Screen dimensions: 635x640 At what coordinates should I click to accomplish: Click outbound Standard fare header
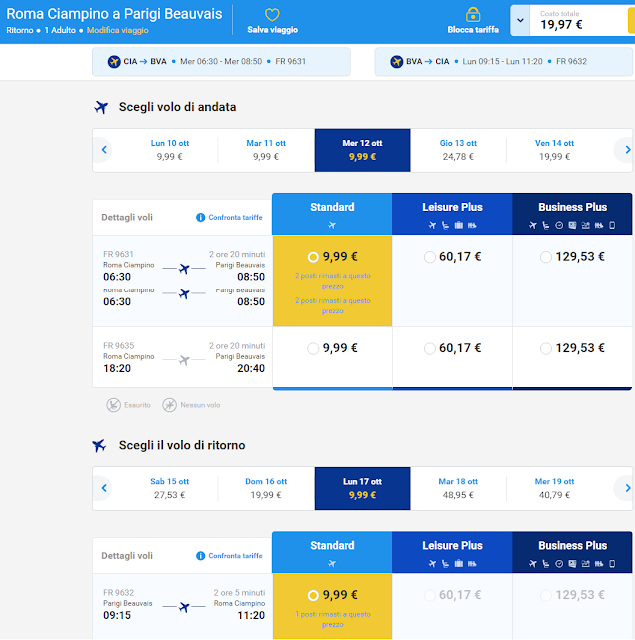(332, 214)
